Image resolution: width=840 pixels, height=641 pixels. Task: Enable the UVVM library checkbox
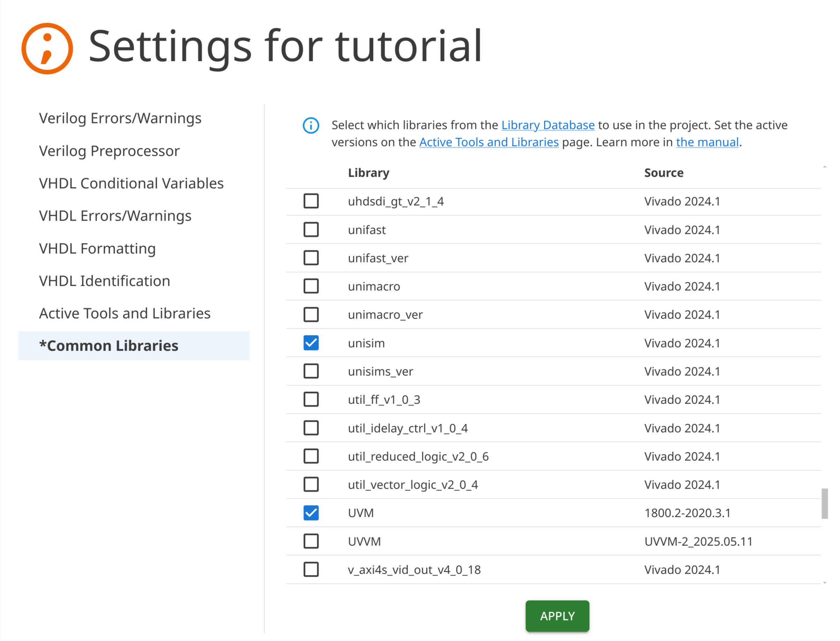coord(311,541)
